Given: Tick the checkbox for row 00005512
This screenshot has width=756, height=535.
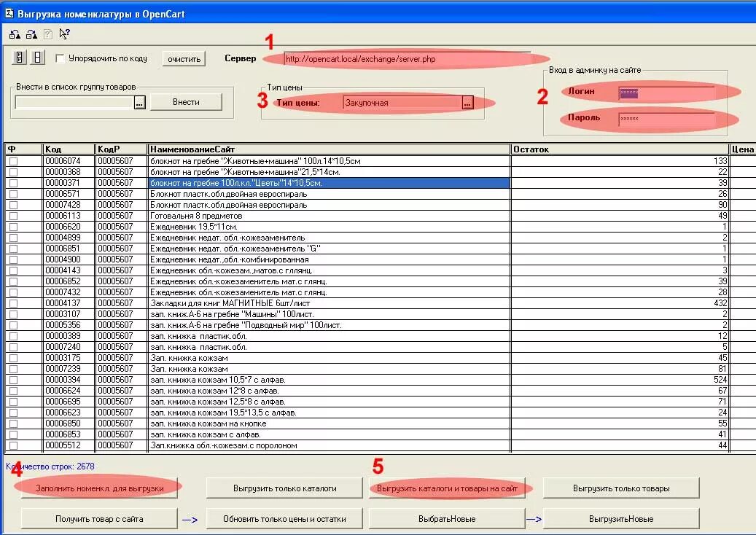Looking at the screenshot, I should point(14,446).
